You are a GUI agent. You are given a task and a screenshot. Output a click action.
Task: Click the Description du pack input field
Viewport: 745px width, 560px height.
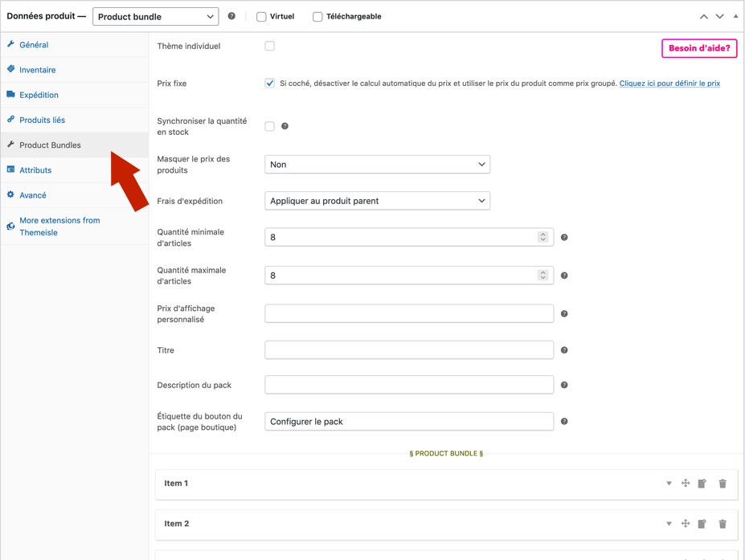(409, 385)
